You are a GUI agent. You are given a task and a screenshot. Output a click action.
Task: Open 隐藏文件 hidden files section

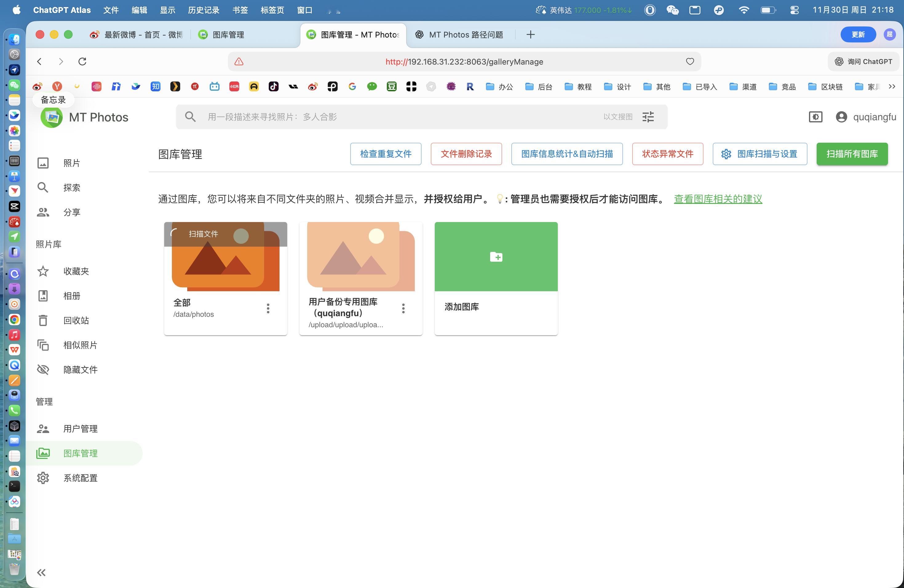[81, 369]
